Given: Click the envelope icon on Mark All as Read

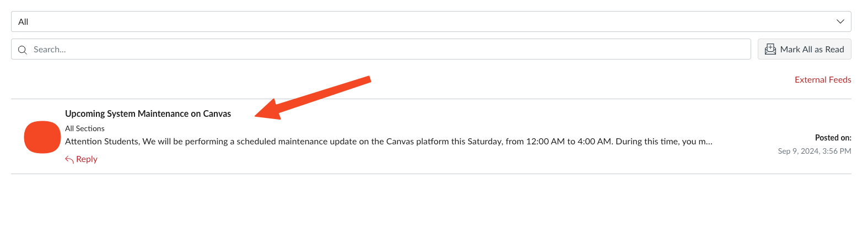Looking at the screenshot, I should click(x=770, y=50).
